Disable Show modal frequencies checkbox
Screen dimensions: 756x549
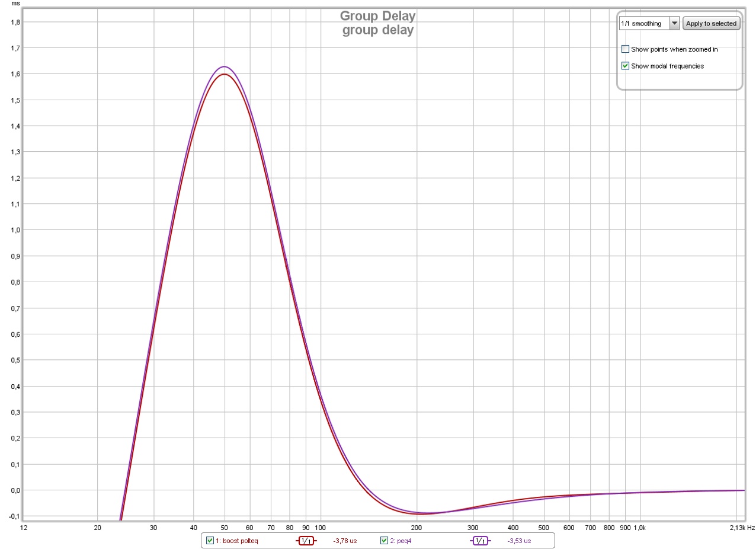click(625, 66)
